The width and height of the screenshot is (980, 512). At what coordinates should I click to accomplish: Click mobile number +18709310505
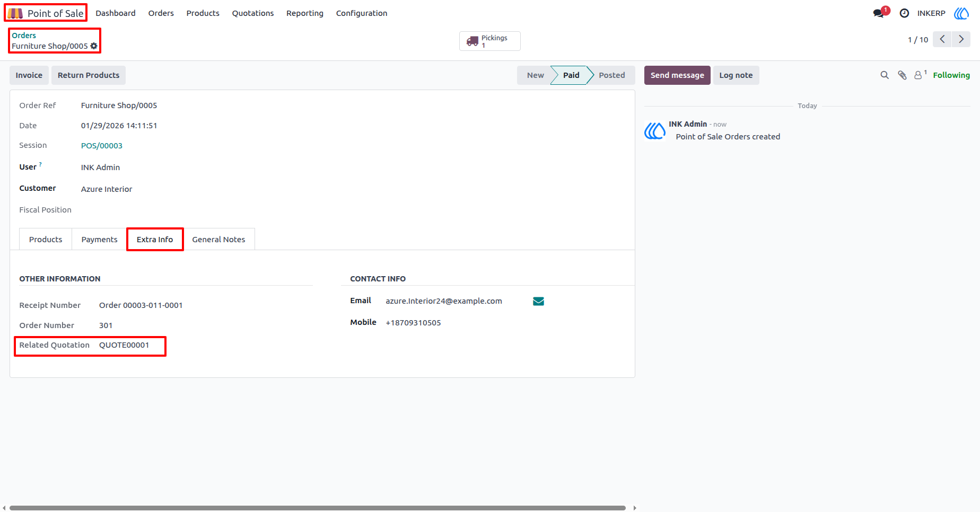tap(413, 323)
